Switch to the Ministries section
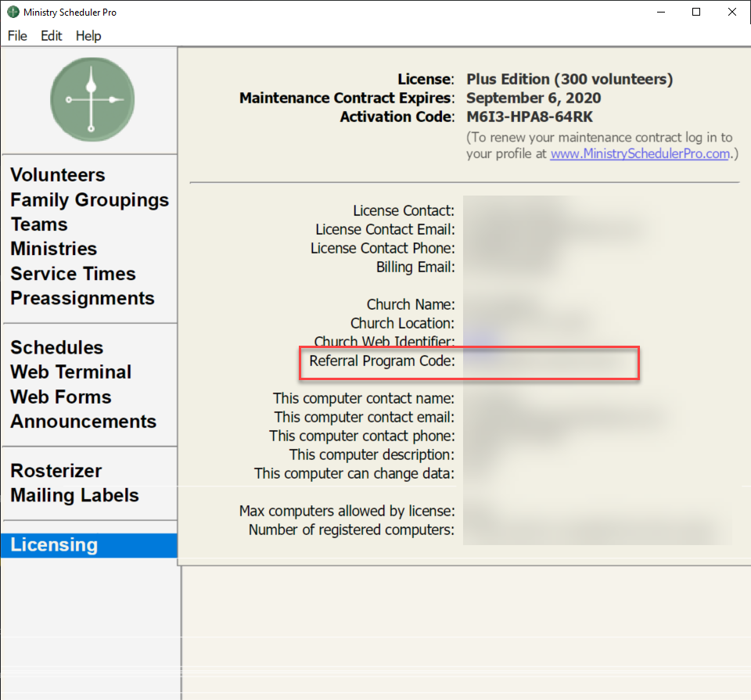Screen dimensions: 751x700 pyautogui.click(x=54, y=249)
